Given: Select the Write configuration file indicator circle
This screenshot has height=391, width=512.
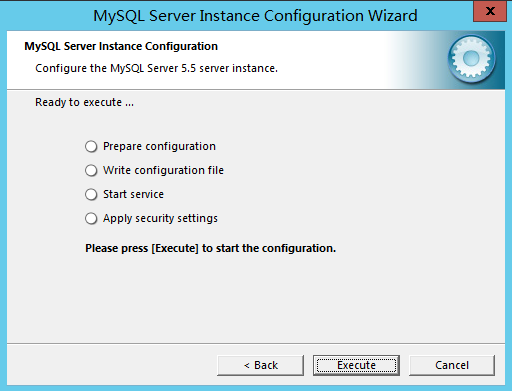Looking at the screenshot, I should [91, 170].
